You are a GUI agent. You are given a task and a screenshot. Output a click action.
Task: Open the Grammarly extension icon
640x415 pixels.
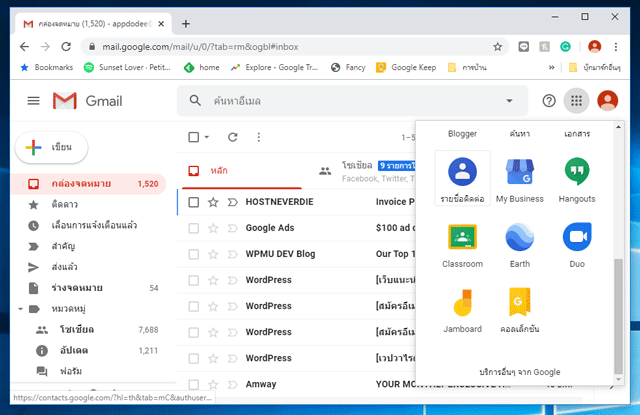565,47
